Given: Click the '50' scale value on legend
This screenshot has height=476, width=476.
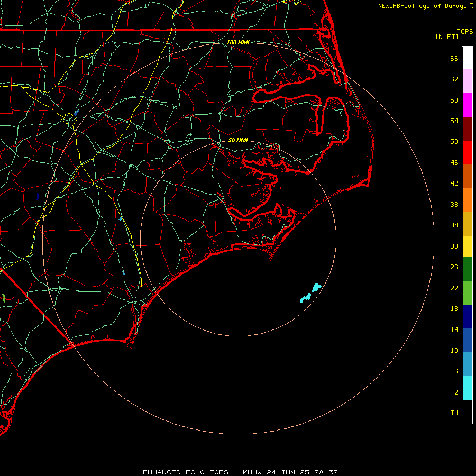Looking at the screenshot, I should (454, 142).
